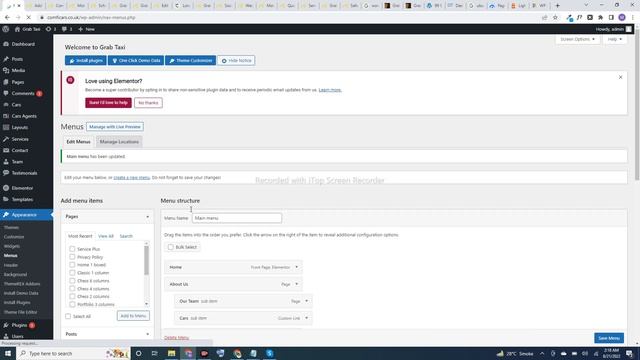Open the Screen Options dropdown
Screen dimensions: 640x360
coord(577,39)
